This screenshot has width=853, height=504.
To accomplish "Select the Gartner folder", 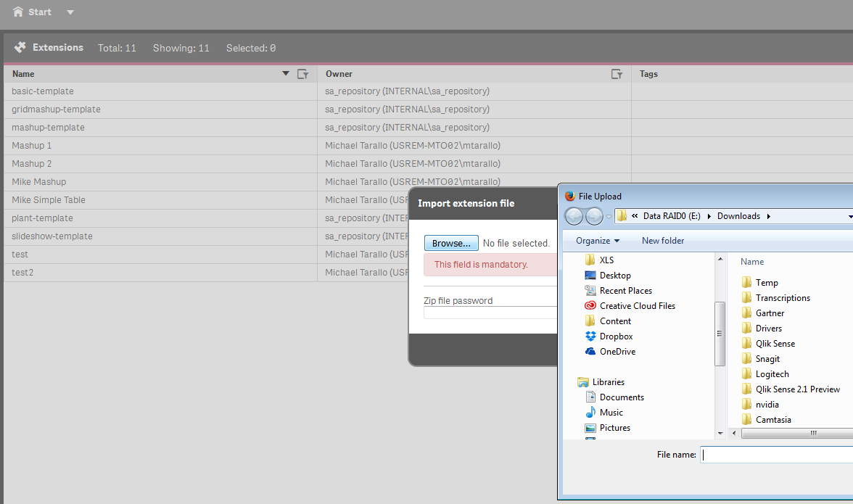I will pos(763,313).
